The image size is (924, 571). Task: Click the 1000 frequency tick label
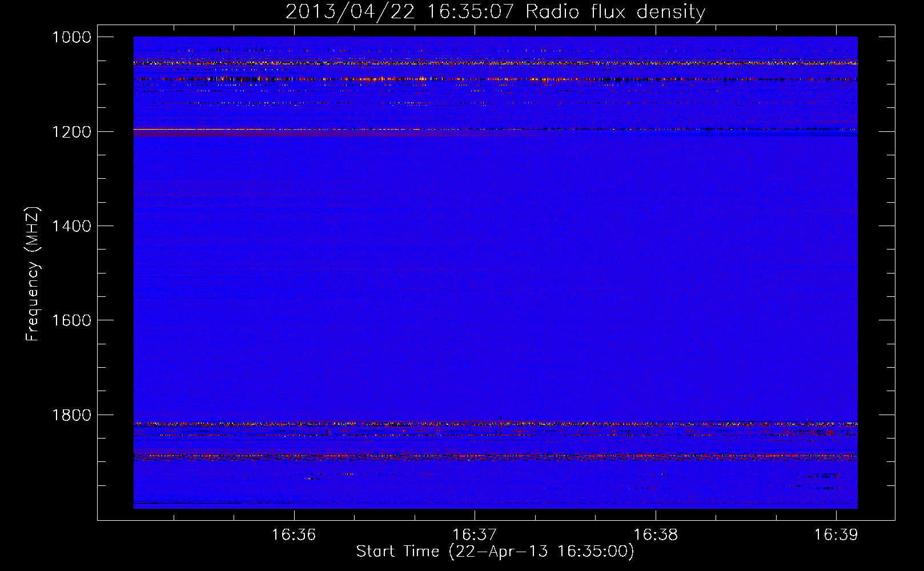pyautogui.click(x=72, y=37)
